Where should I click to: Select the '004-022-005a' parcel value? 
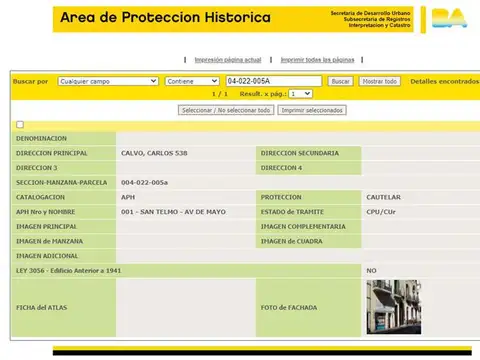(x=144, y=182)
